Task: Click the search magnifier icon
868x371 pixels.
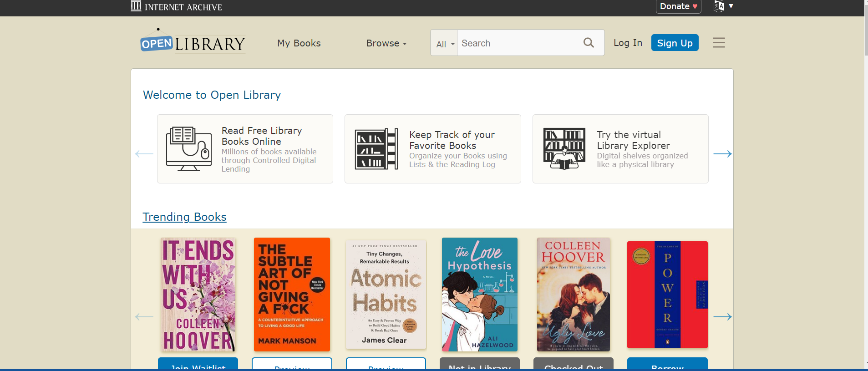Action: (589, 43)
